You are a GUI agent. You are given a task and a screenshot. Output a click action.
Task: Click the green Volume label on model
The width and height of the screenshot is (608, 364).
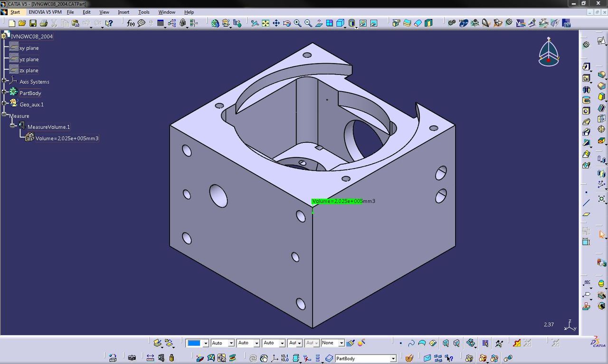point(338,201)
